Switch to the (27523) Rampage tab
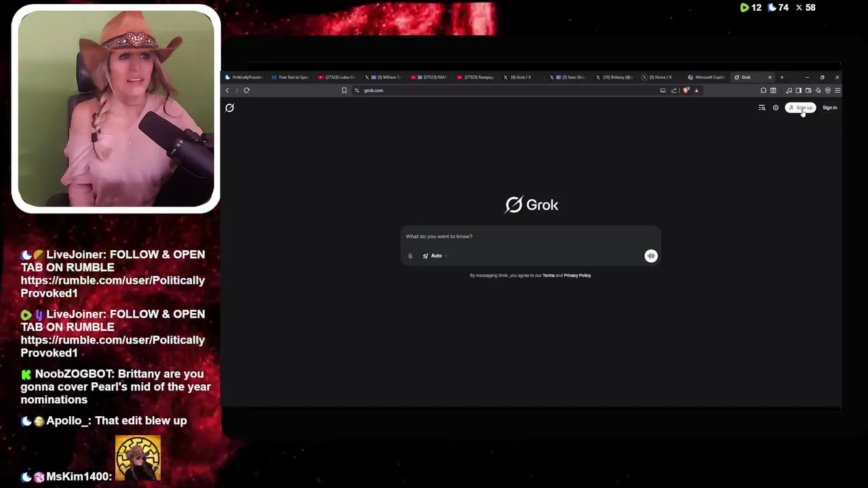The height and width of the screenshot is (488, 868). pos(477,77)
